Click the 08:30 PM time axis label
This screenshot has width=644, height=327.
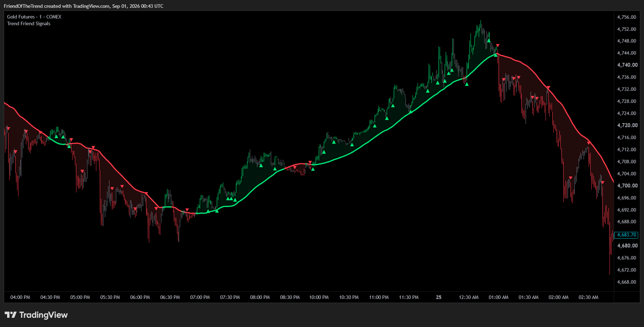[290, 297]
